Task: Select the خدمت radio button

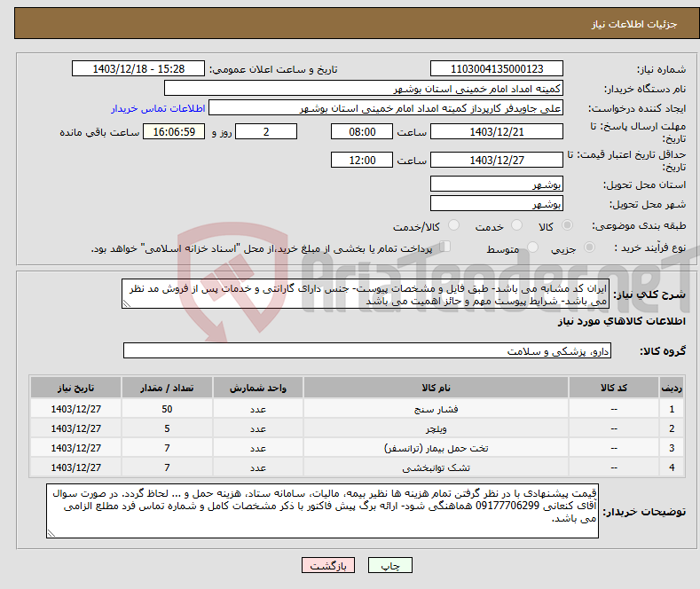Action: (x=516, y=225)
